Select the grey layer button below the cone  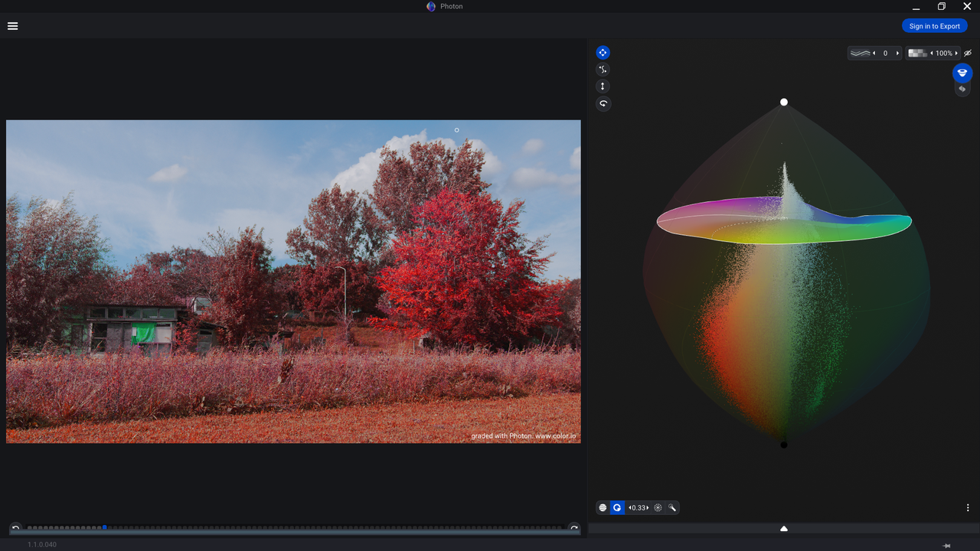[x=962, y=89]
